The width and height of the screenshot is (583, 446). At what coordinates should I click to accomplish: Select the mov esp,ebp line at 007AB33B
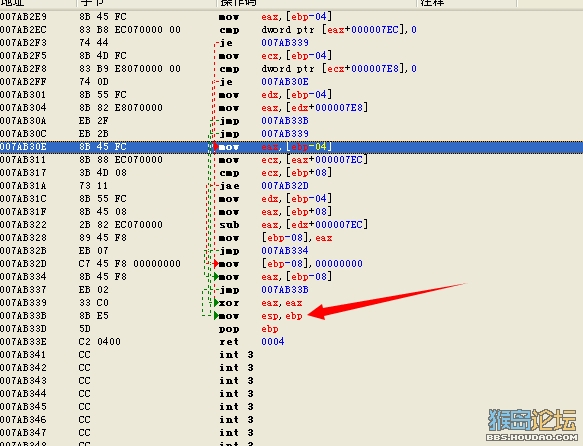[x=292, y=316]
